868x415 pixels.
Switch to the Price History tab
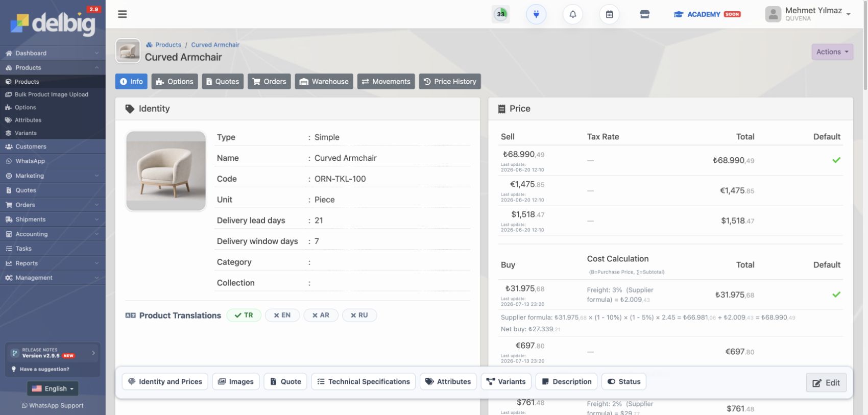[450, 82]
